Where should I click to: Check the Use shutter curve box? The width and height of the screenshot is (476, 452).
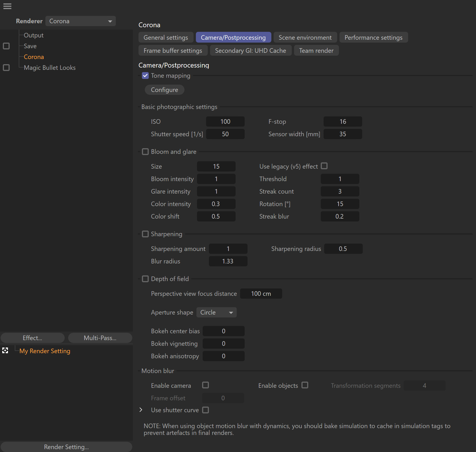tap(206, 410)
